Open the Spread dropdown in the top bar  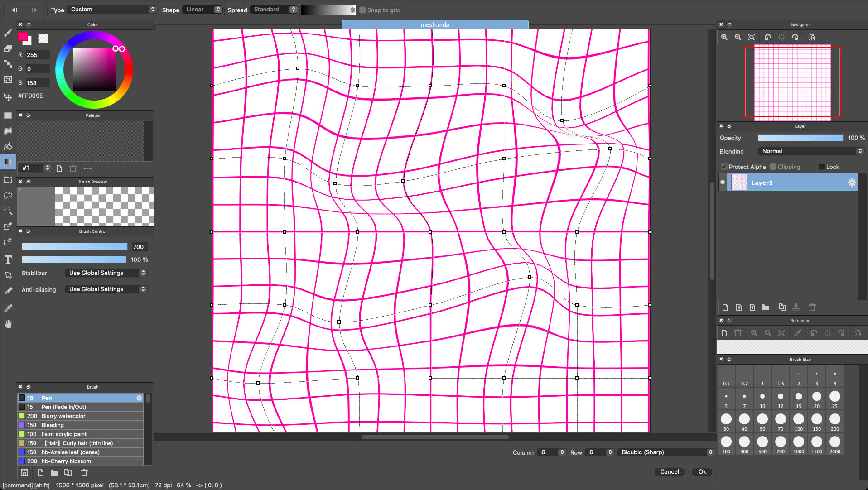[274, 9]
